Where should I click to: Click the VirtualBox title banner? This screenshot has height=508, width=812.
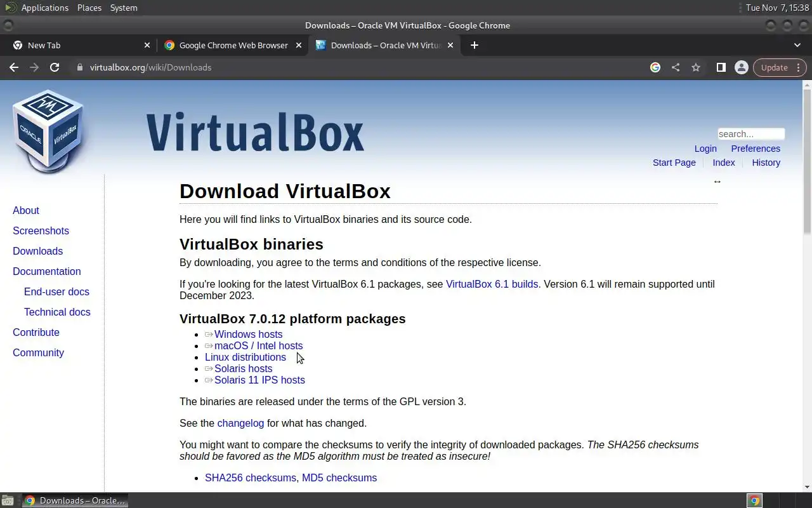pyautogui.click(x=255, y=132)
